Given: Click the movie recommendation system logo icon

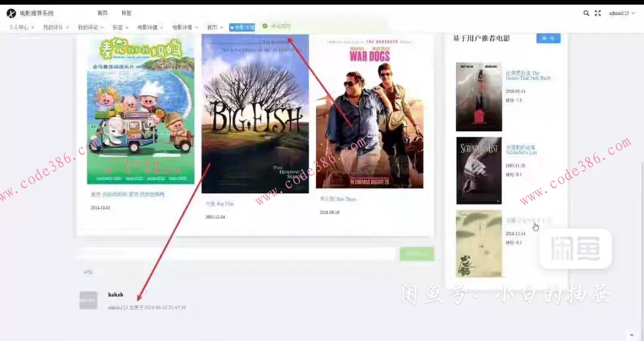Looking at the screenshot, I should 11,13.
